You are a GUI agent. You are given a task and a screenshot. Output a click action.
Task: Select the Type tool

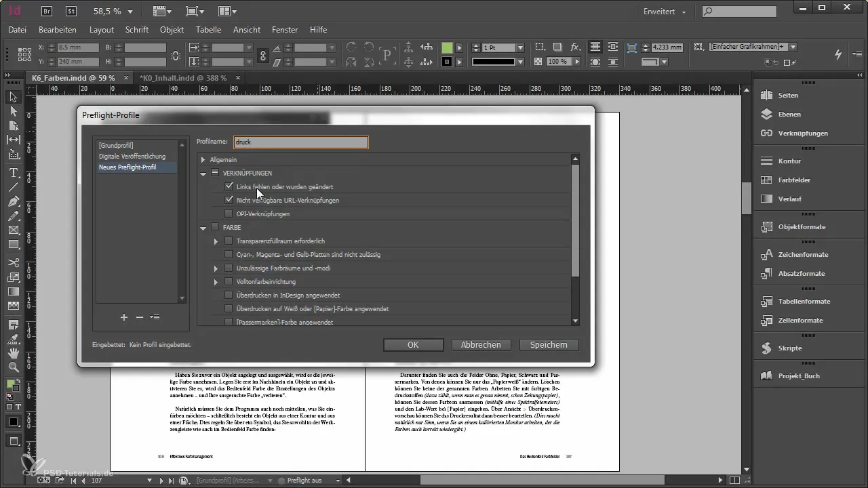click(13, 174)
